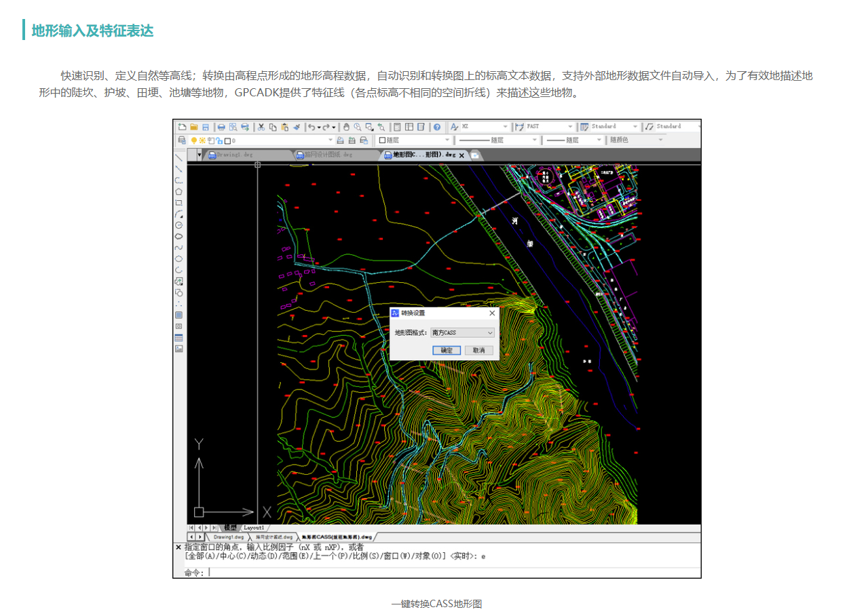Click the 确定 button in dialog

point(447,351)
